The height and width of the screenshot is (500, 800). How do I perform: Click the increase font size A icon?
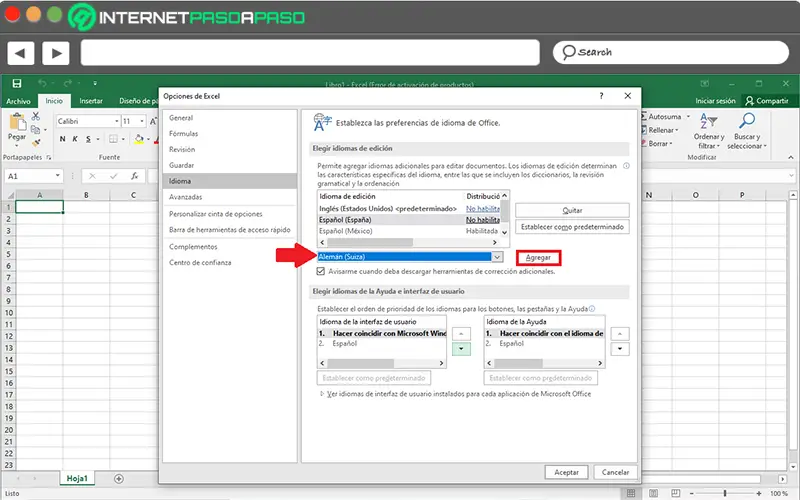coord(153,121)
